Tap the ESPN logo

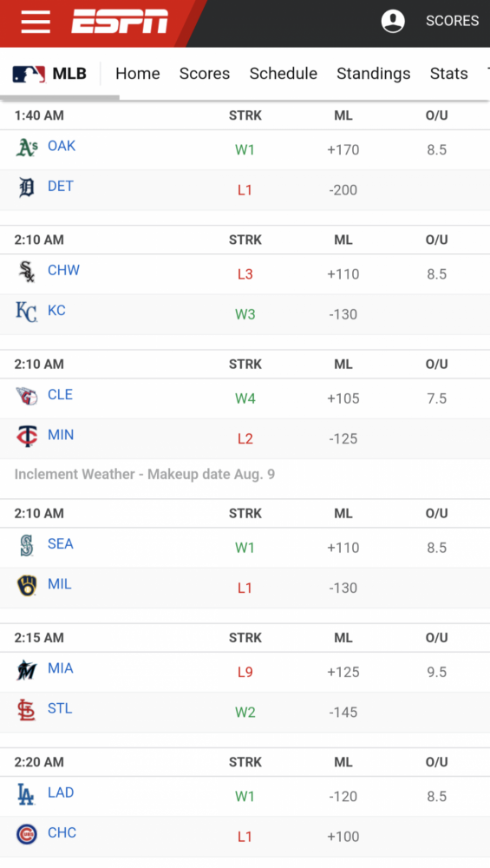coord(120,22)
